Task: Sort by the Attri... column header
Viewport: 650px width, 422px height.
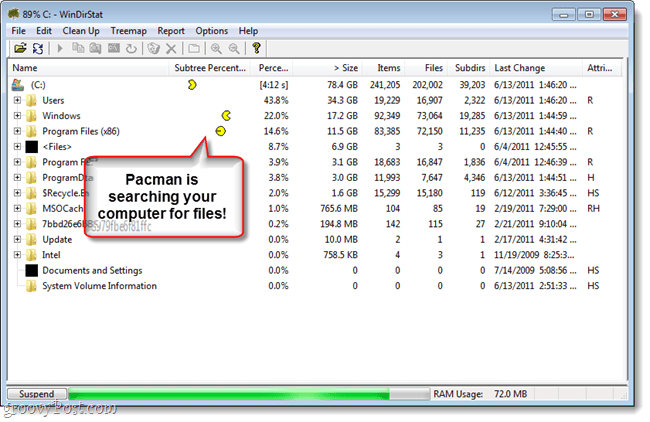Action: pyautogui.click(x=602, y=68)
